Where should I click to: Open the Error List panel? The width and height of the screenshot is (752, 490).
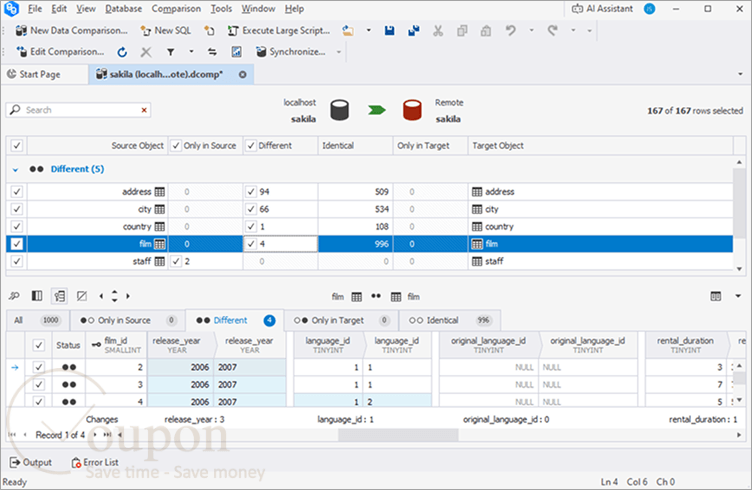(x=95, y=462)
